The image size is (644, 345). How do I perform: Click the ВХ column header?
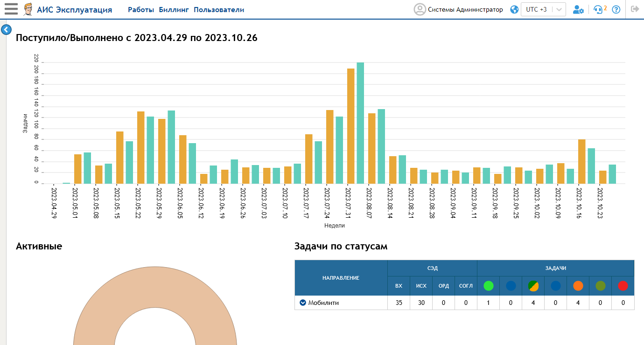(399, 286)
